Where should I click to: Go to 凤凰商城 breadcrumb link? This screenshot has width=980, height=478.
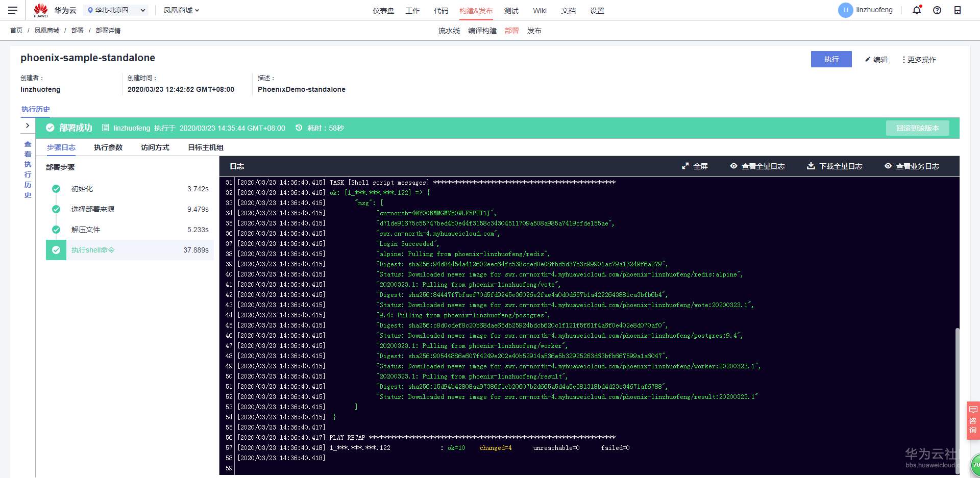point(47,31)
